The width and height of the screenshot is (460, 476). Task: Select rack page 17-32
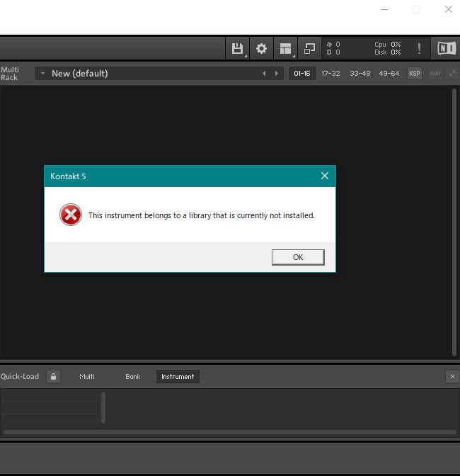tap(330, 74)
